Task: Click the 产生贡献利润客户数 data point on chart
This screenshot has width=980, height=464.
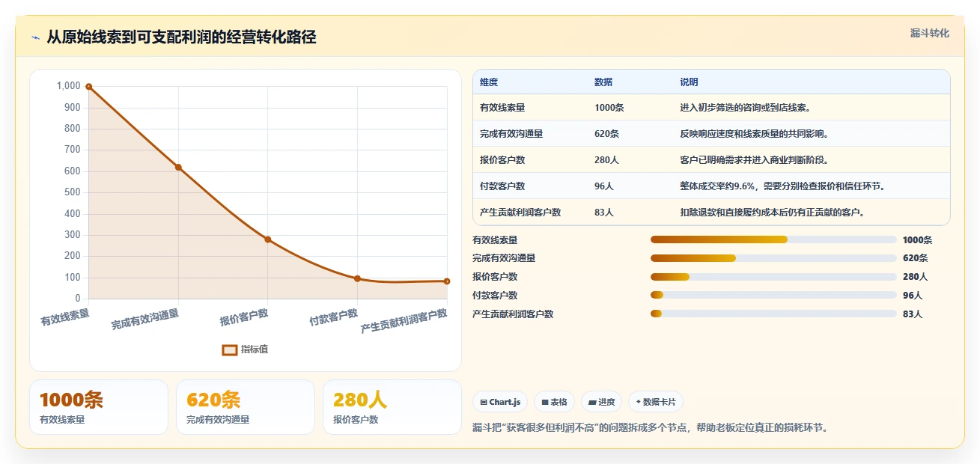Action: (447, 281)
